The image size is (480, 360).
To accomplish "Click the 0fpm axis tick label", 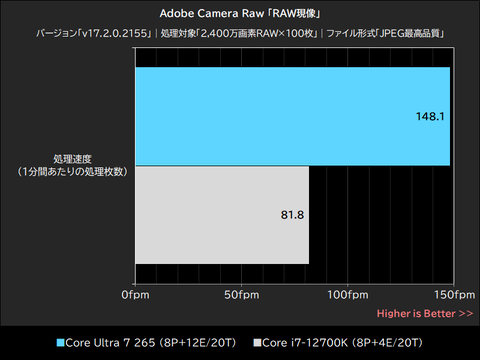I will 135,295.
